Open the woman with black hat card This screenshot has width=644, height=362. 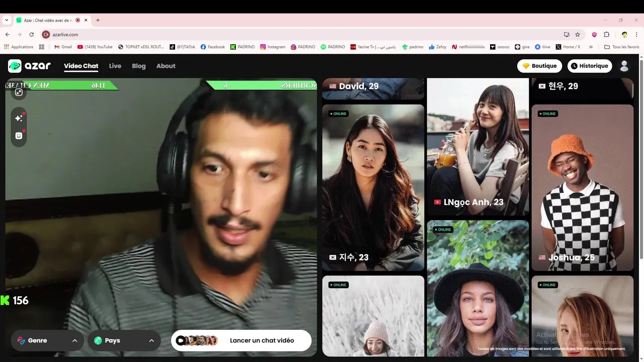point(478,289)
